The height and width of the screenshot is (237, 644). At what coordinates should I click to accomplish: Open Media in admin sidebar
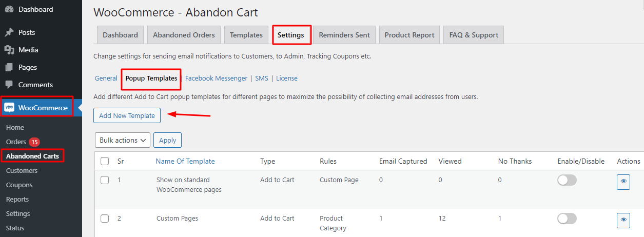tap(28, 50)
